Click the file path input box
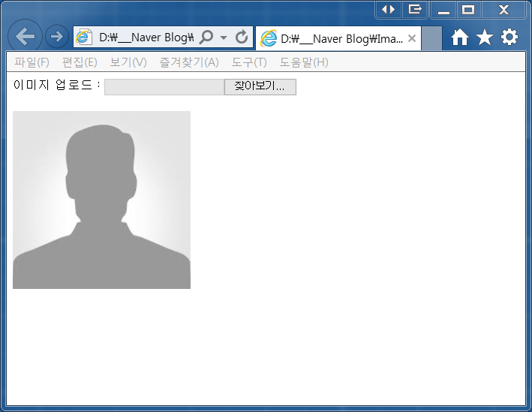The width and height of the screenshot is (532, 412). coord(164,87)
